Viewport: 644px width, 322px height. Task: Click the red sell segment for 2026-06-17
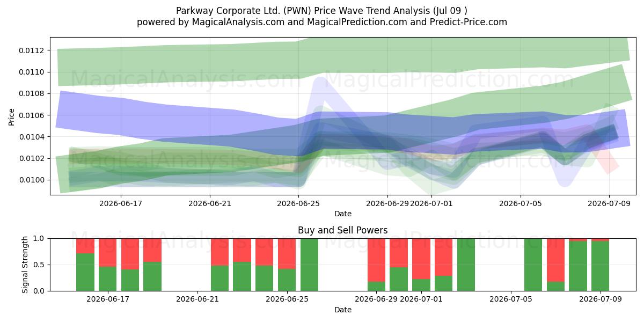(x=108, y=252)
